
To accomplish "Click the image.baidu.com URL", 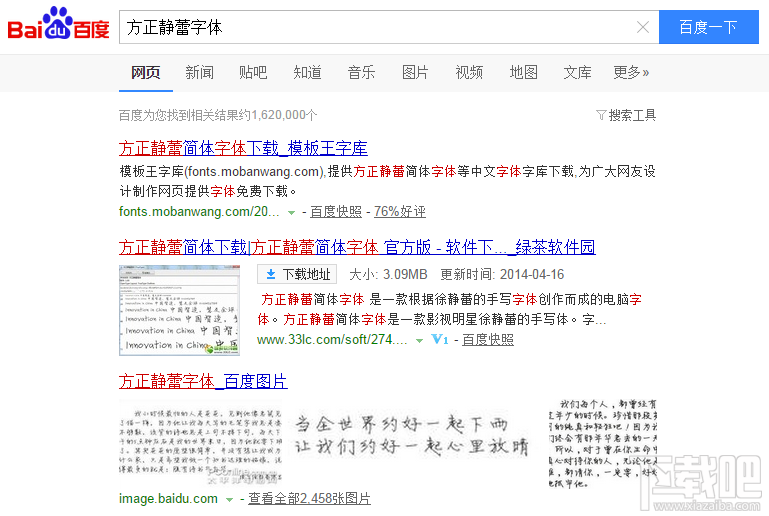I will [168, 499].
